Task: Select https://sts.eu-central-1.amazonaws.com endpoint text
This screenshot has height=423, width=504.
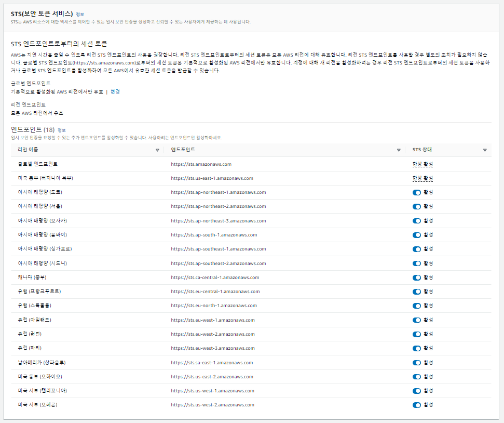Action: 215,292
